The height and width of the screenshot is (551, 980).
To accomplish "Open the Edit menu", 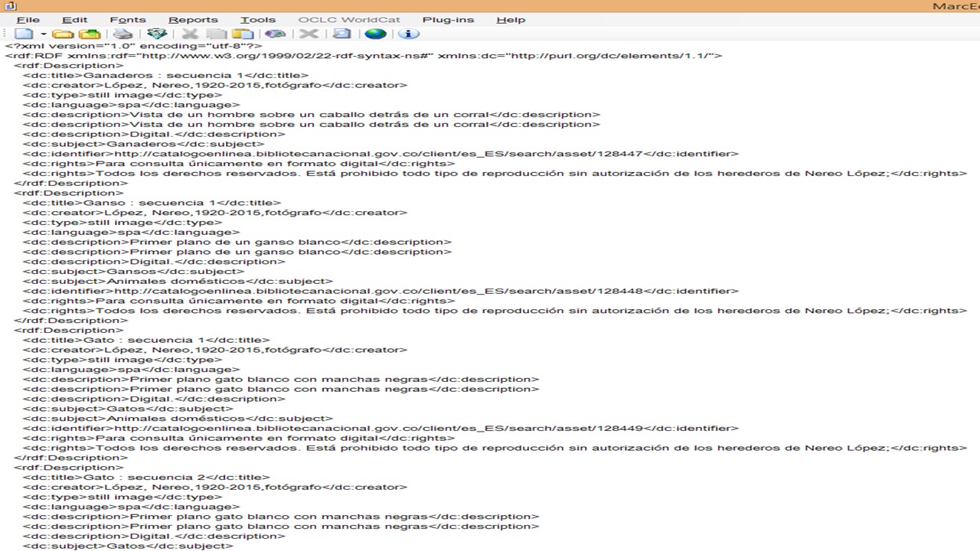I will (74, 20).
